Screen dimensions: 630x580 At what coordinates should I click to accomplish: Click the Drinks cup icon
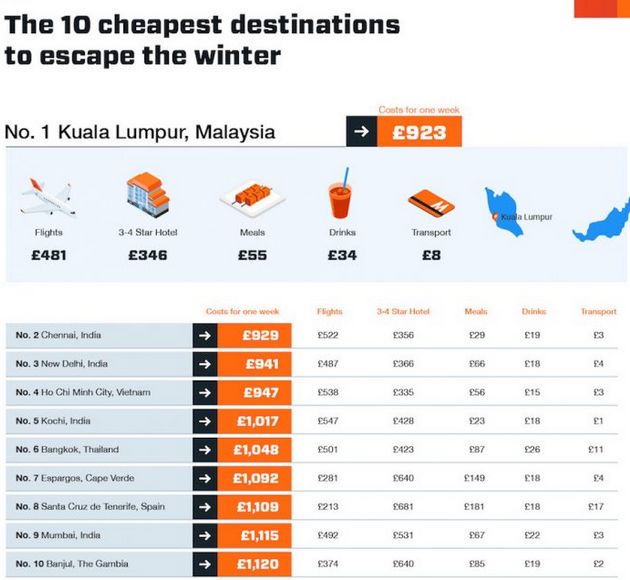pos(341,194)
